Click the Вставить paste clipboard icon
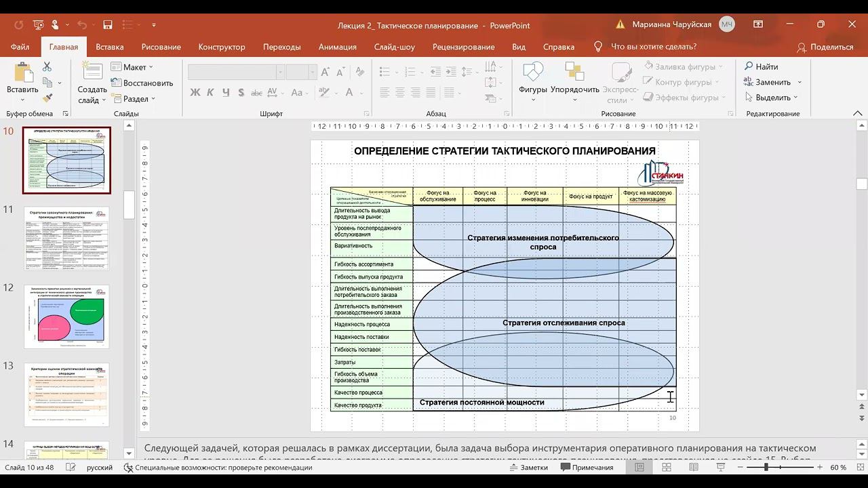 click(x=22, y=73)
